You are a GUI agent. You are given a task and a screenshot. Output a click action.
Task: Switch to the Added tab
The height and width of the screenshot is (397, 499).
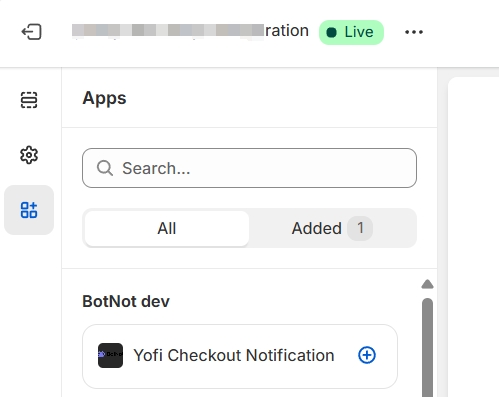pos(332,228)
